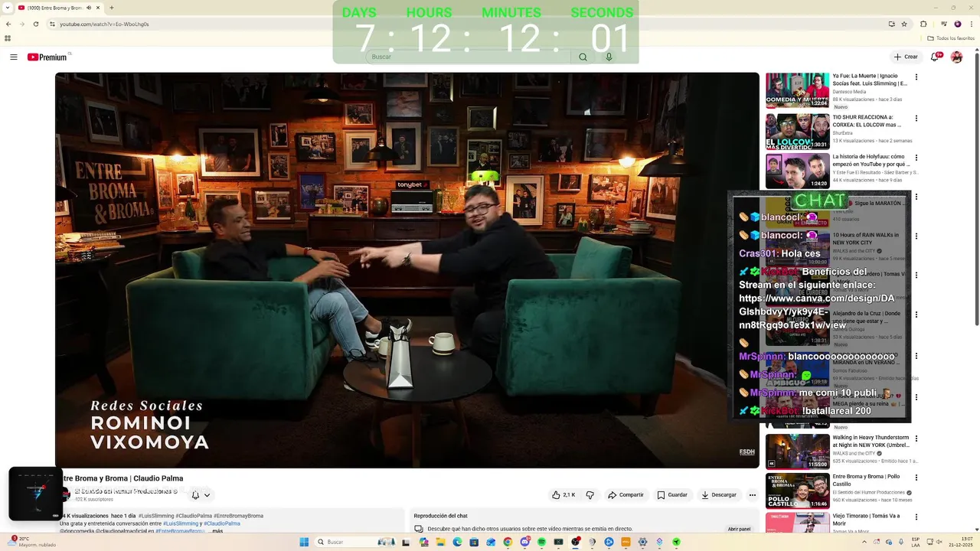Open Todos los favoritos bookmarks folder
Viewport: 980px width, 551px height.
pos(951,38)
